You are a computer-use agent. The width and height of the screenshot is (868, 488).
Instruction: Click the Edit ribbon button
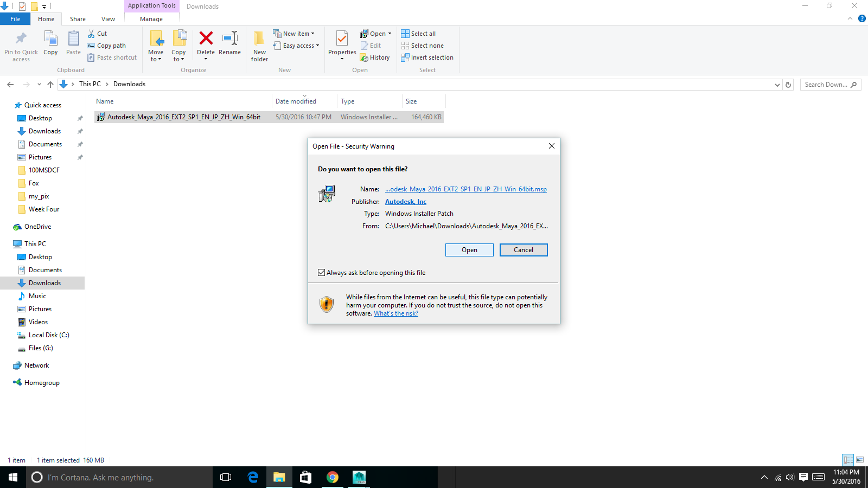[371, 46]
